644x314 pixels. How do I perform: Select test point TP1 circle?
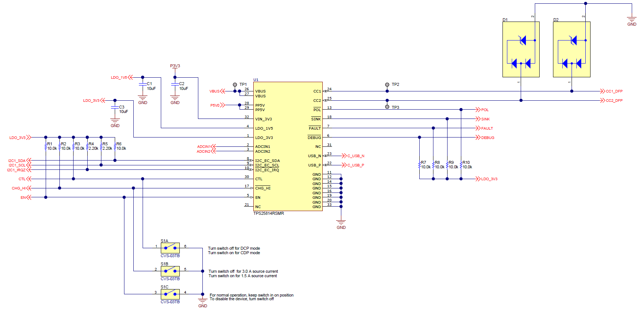[x=235, y=85]
